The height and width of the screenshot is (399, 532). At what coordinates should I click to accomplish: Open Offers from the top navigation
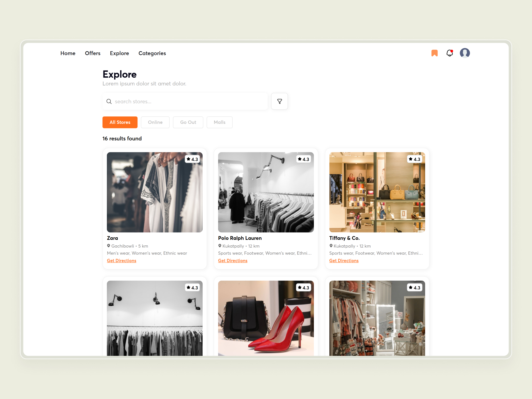pos(93,53)
